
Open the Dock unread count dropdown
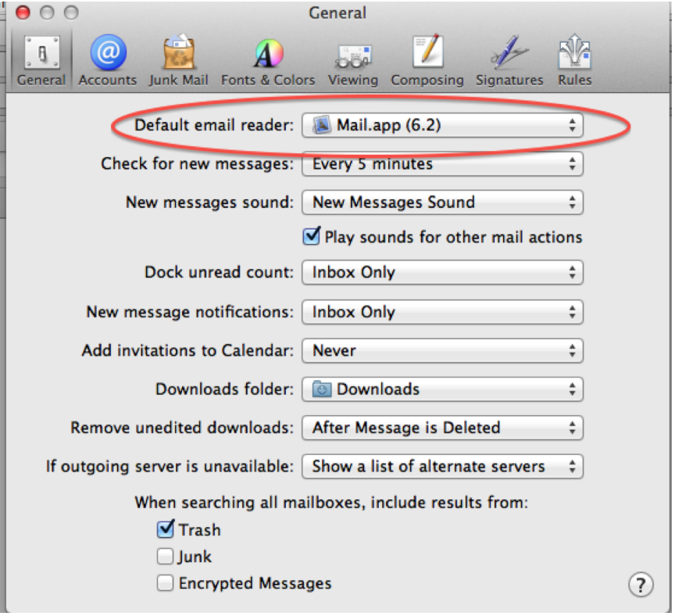click(x=442, y=272)
